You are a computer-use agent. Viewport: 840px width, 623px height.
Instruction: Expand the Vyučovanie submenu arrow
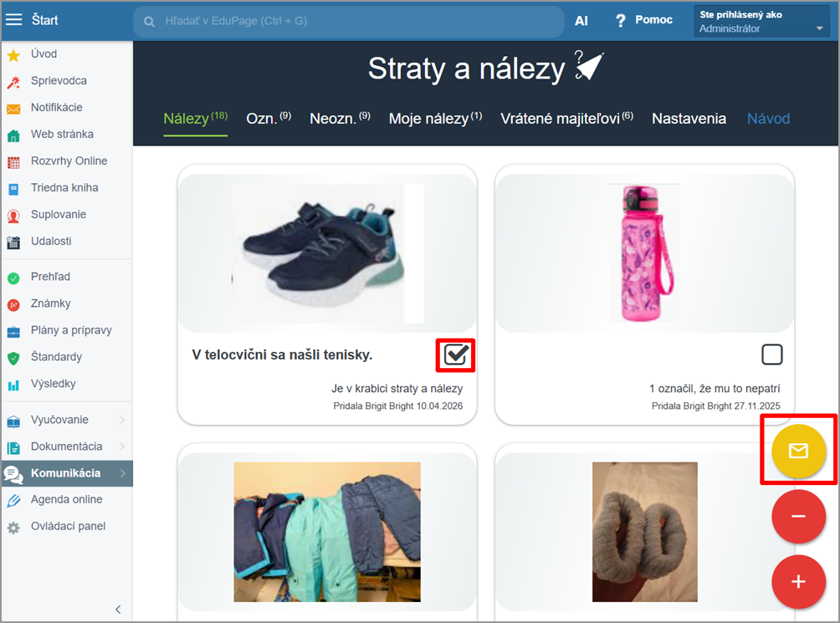(122, 420)
